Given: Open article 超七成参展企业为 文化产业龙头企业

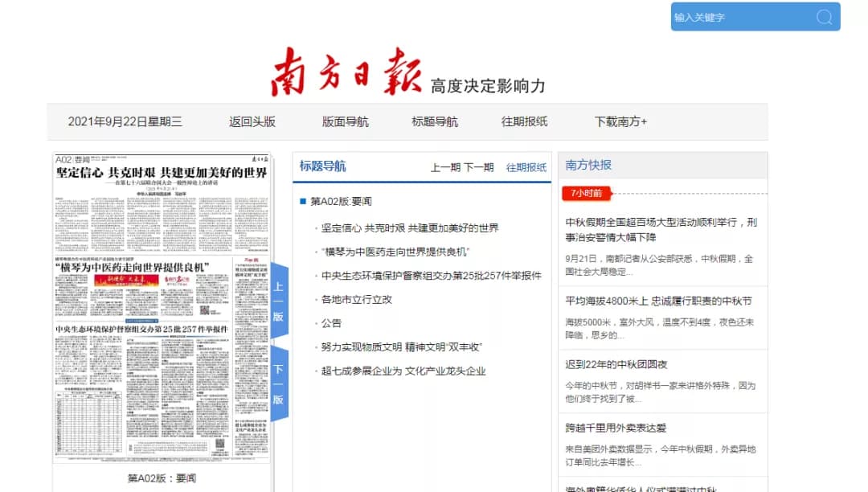Looking at the screenshot, I should point(403,371).
